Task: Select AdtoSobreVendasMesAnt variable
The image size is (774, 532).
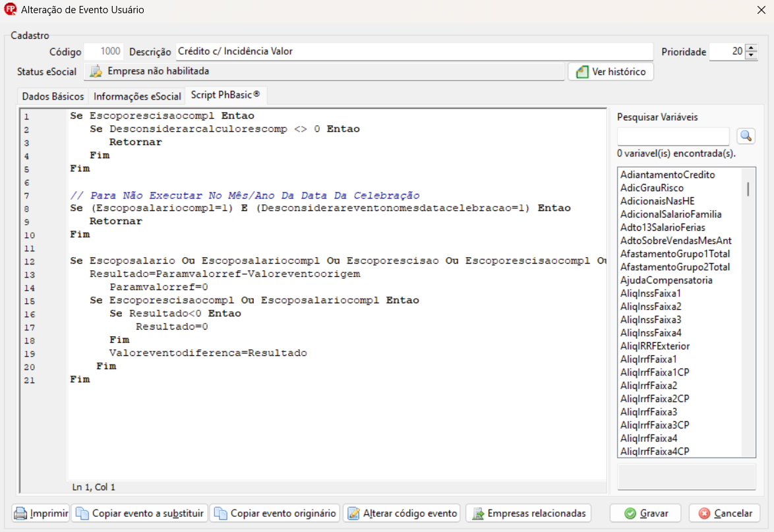Action: pos(676,241)
